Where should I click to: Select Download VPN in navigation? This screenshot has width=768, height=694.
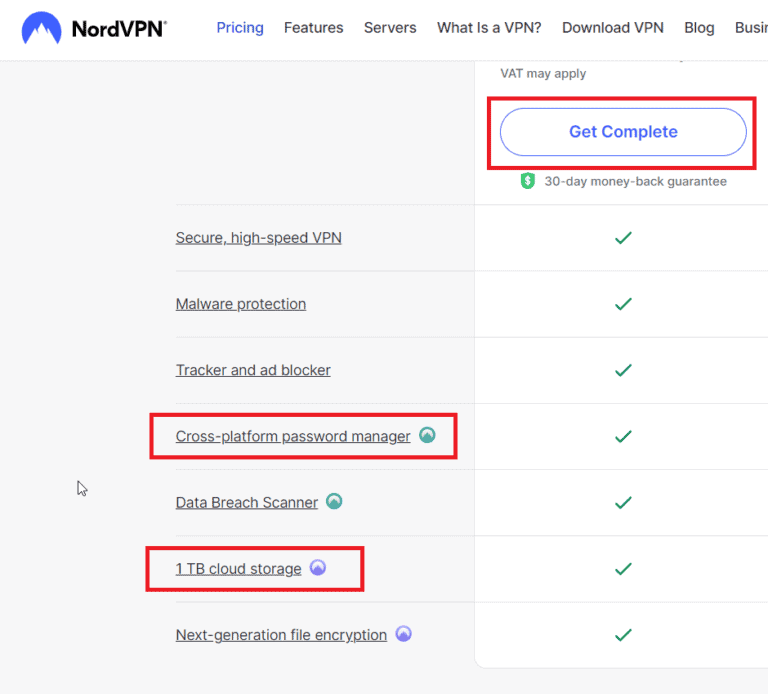tap(612, 28)
